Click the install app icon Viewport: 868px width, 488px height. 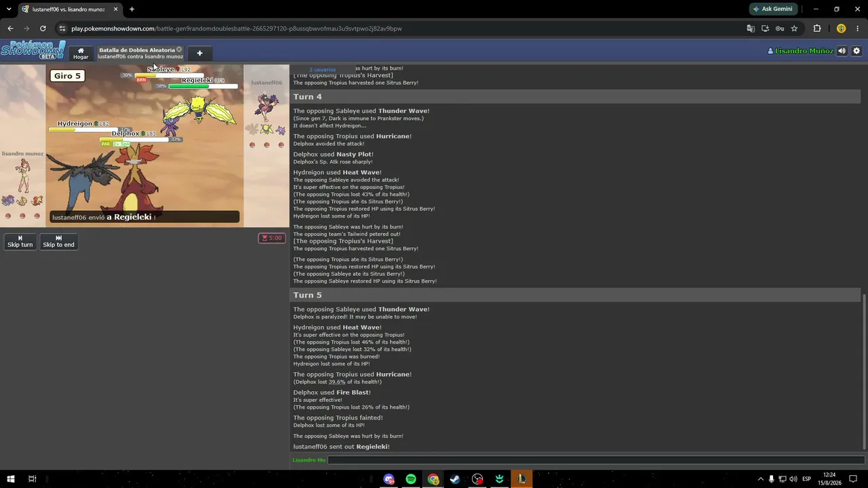(x=765, y=28)
